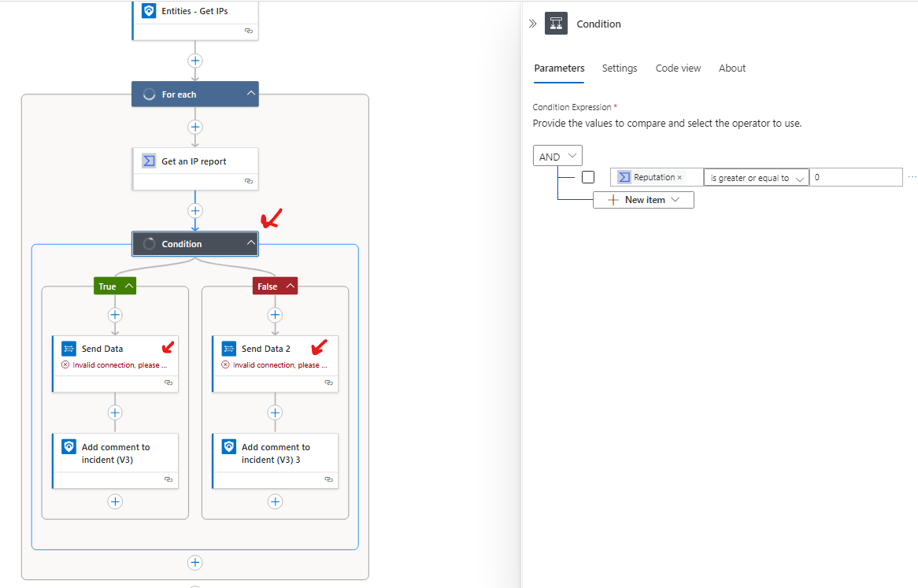Switch to the Code view tab
The image size is (918, 588).
pos(677,68)
